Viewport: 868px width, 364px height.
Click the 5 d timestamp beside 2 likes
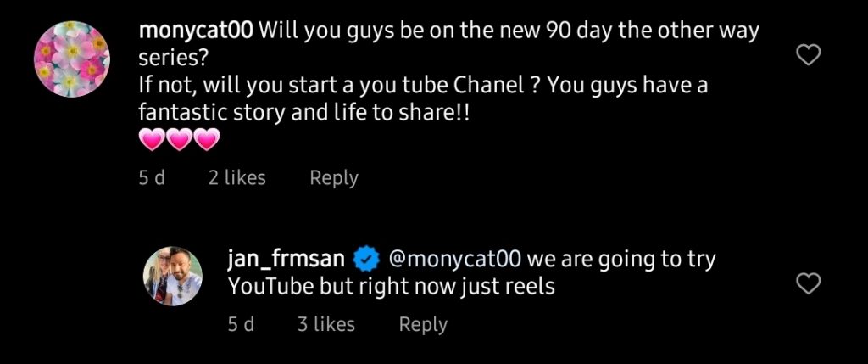152,177
